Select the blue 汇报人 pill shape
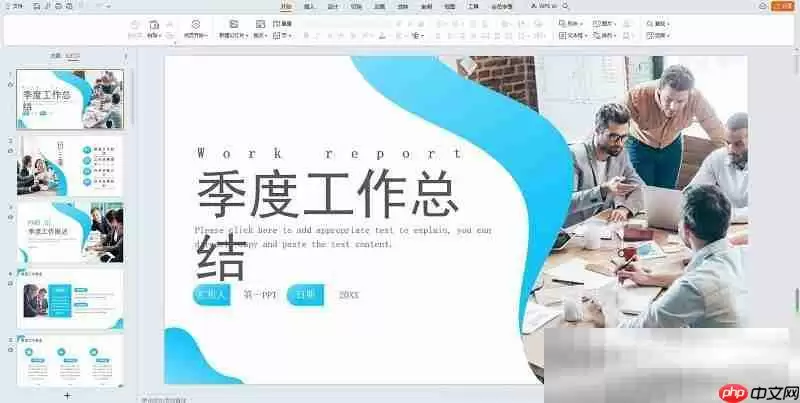The height and width of the screenshot is (403, 800). pos(212,295)
